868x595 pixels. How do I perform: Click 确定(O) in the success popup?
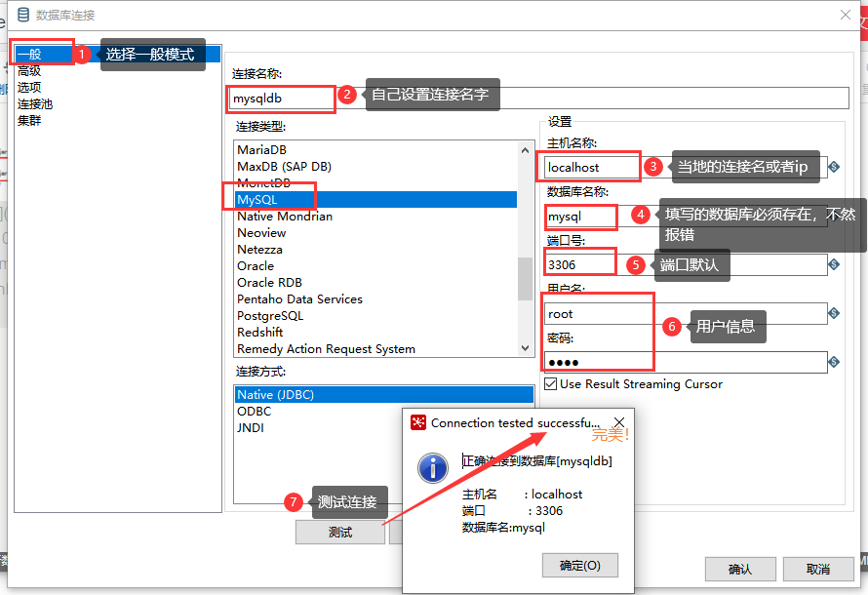pos(579,565)
